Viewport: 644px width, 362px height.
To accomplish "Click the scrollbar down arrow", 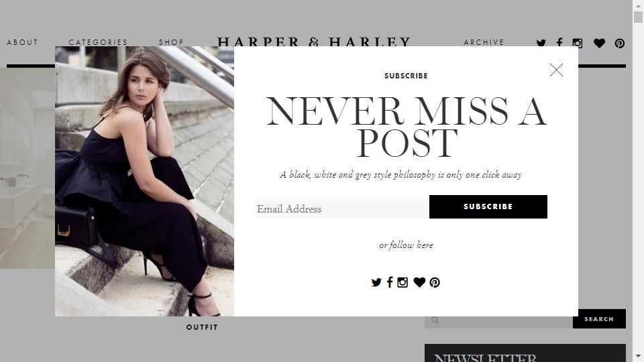I will point(638,356).
